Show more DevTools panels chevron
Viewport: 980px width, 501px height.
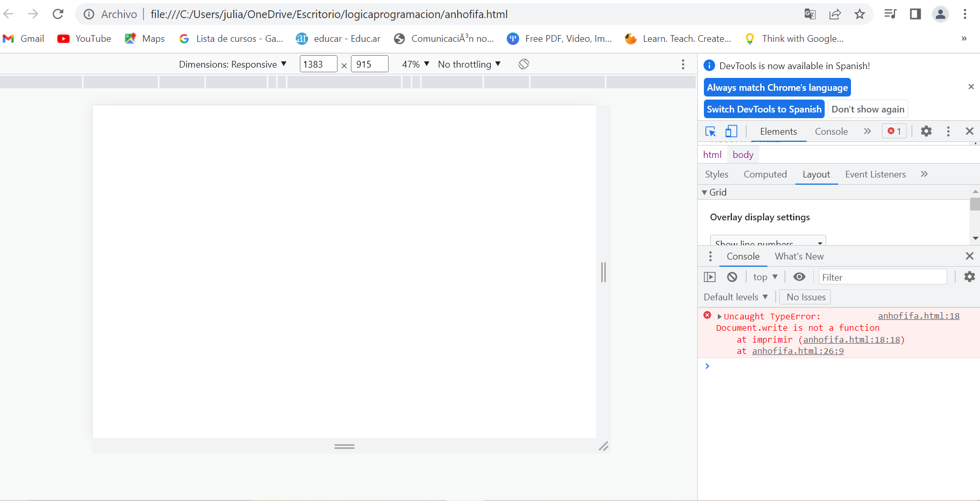click(x=867, y=131)
